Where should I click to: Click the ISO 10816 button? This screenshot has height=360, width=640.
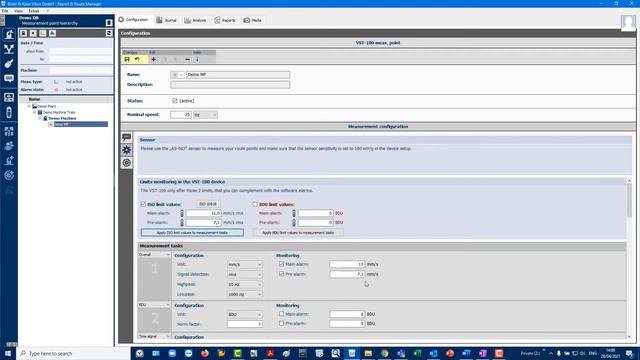[208, 204]
